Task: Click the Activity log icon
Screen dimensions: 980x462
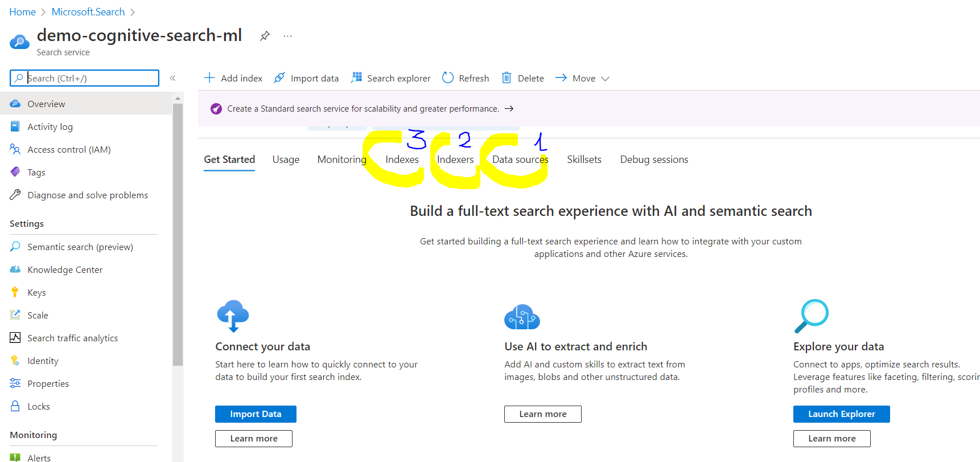Action: pos(15,126)
